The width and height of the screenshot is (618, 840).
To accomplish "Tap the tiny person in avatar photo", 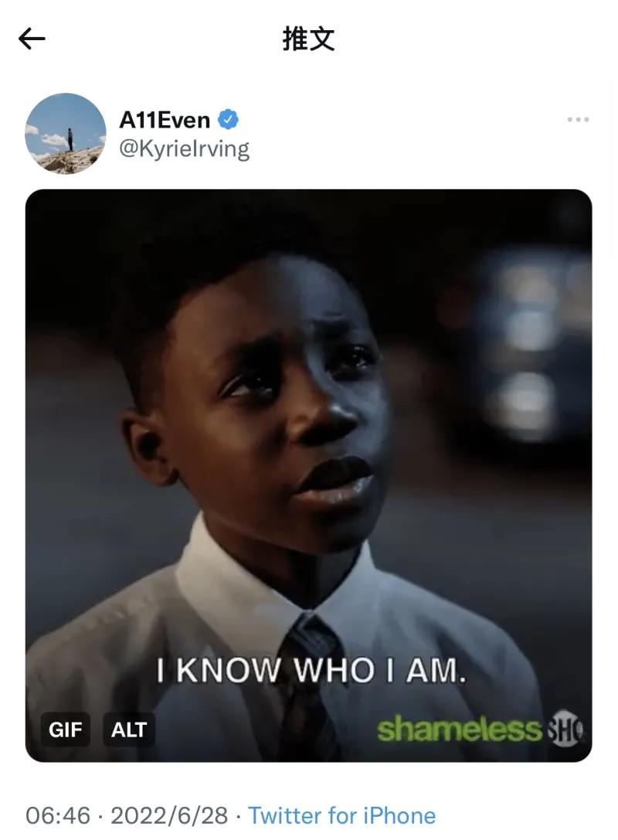I will [70, 139].
